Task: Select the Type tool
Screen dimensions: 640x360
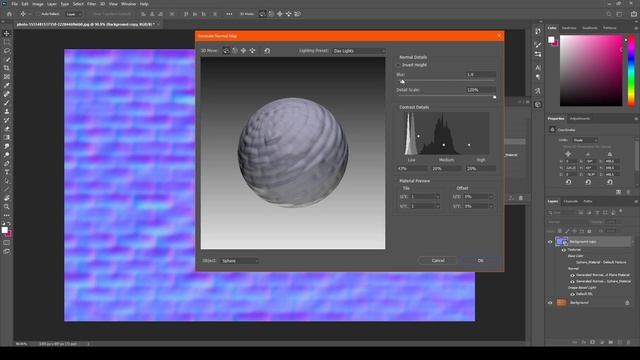Action: 7,172
